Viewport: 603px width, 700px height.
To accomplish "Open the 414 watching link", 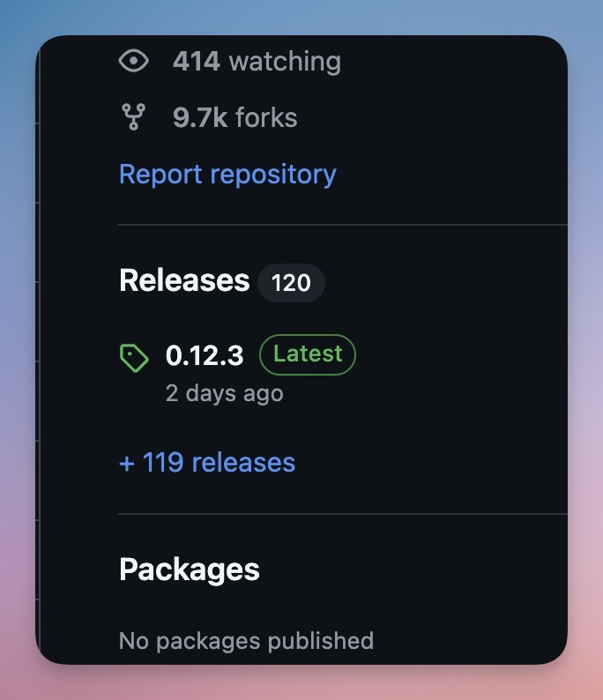I will pos(257,61).
